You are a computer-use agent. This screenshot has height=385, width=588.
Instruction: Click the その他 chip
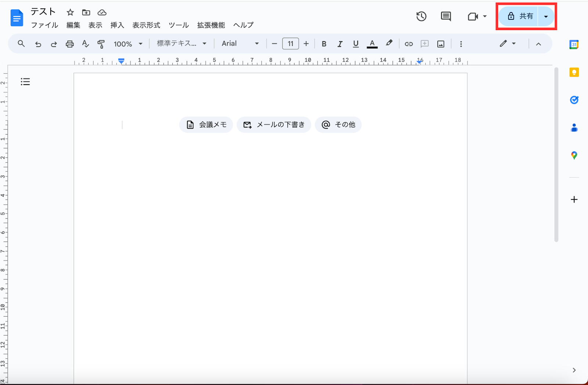coord(338,125)
